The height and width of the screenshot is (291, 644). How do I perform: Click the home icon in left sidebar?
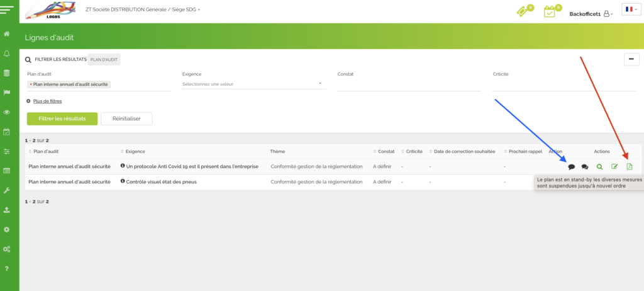(x=7, y=33)
